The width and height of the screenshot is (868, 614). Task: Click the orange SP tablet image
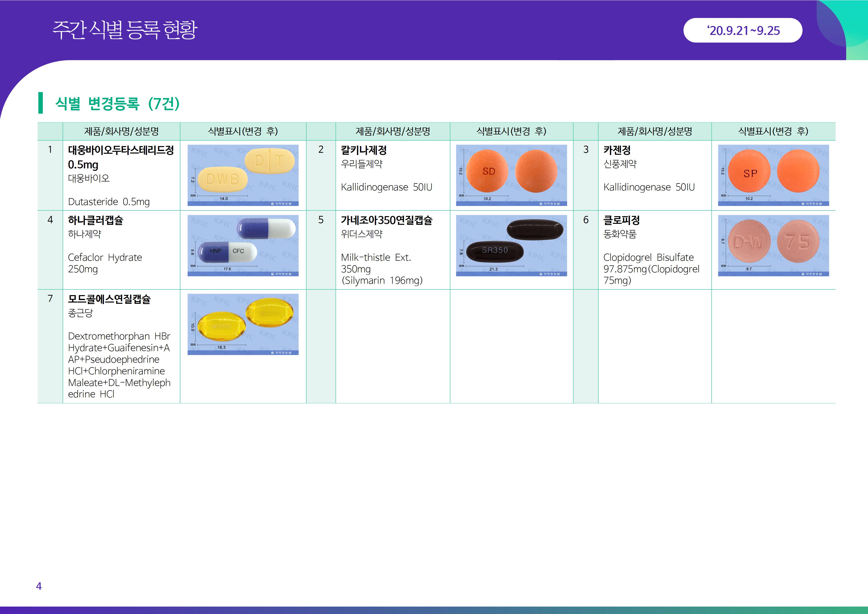773,175
